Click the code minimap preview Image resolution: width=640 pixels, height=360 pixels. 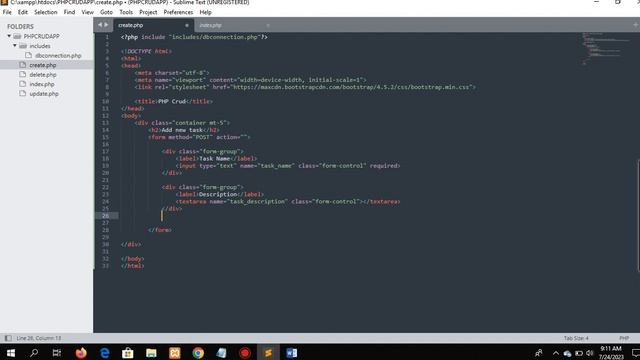click(606, 48)
